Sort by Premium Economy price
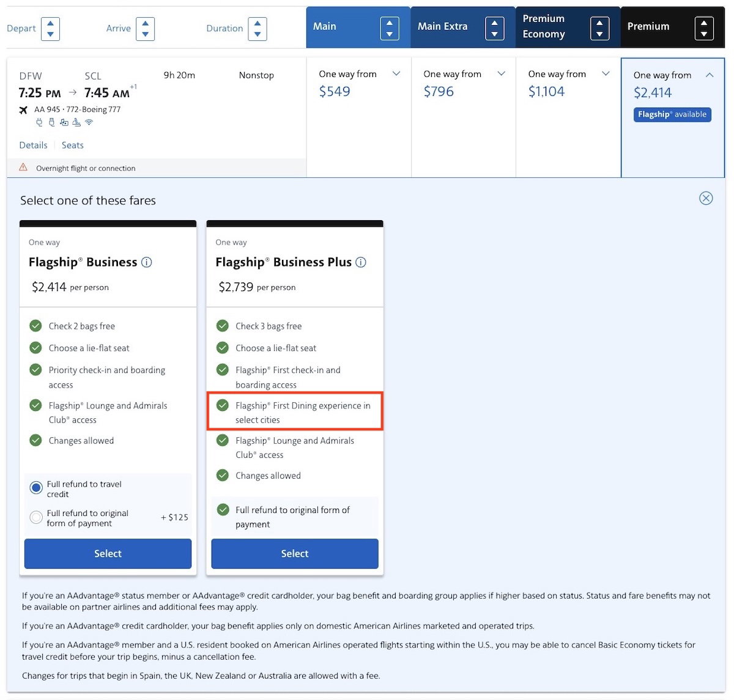The image size is (734, 700). coord(599,29)
